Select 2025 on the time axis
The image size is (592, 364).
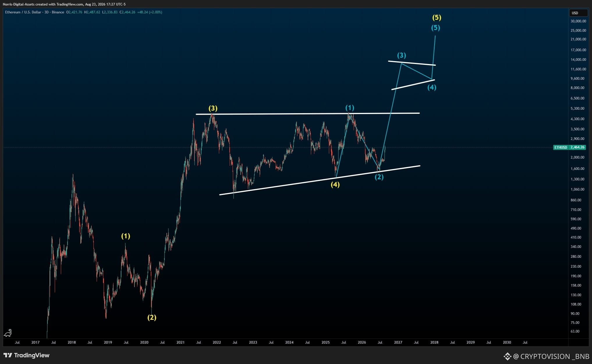pos(326,342)
